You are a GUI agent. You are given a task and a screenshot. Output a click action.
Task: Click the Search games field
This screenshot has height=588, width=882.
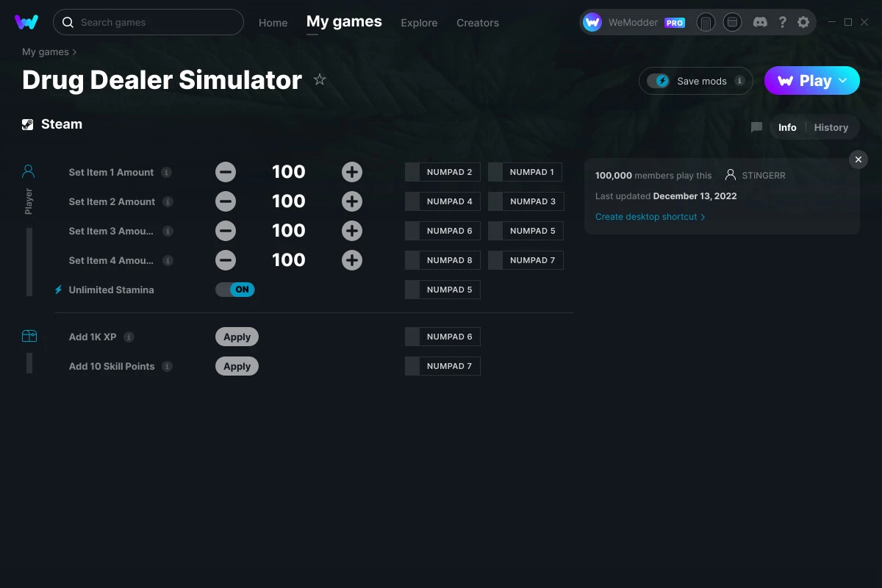[x=147, y=22]
